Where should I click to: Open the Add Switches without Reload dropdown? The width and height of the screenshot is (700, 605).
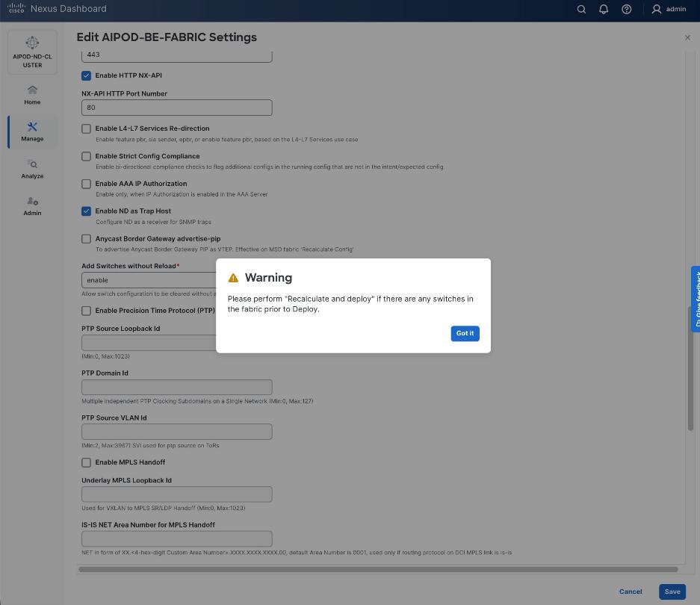coord(176,280)
